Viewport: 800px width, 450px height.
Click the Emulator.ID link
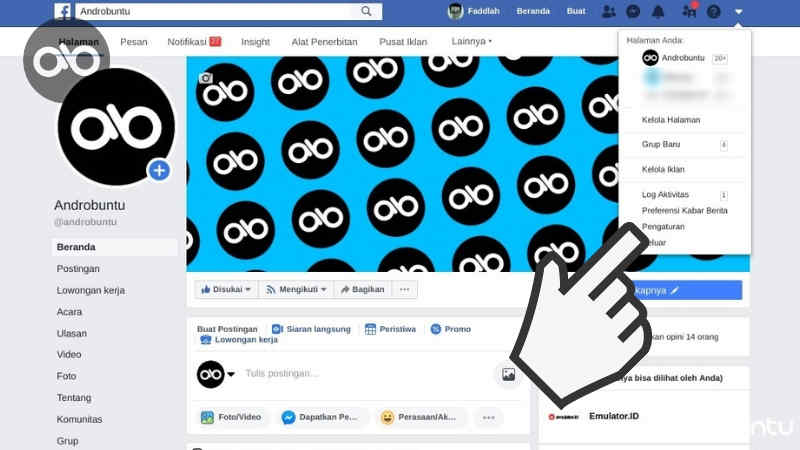tap(614, 416)
